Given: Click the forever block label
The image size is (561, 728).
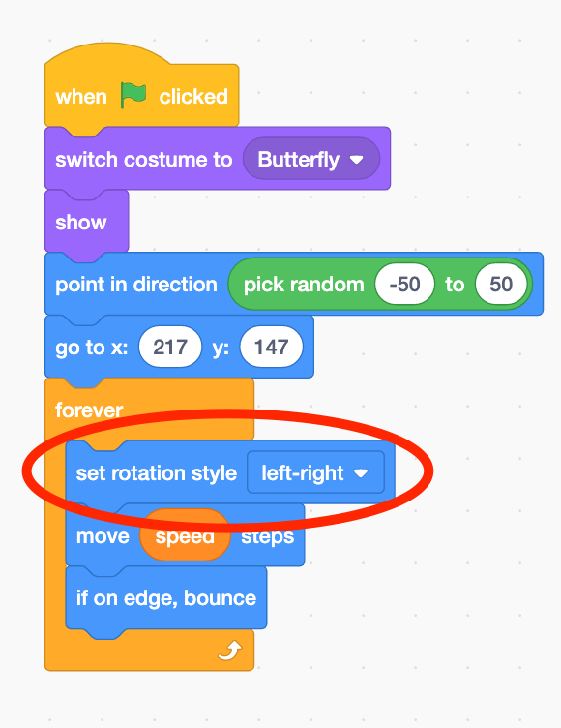Looking at the screenshot, I should coord(89,409).
